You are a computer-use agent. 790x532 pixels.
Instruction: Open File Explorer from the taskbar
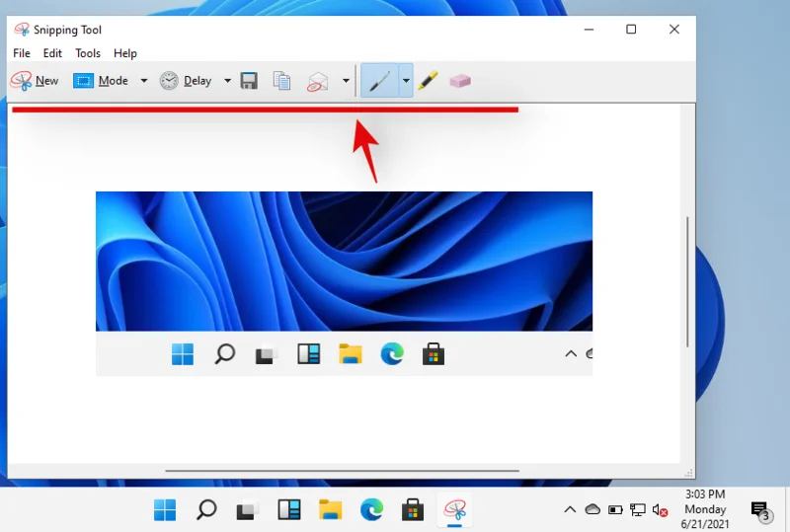click(x=331, y=510)
